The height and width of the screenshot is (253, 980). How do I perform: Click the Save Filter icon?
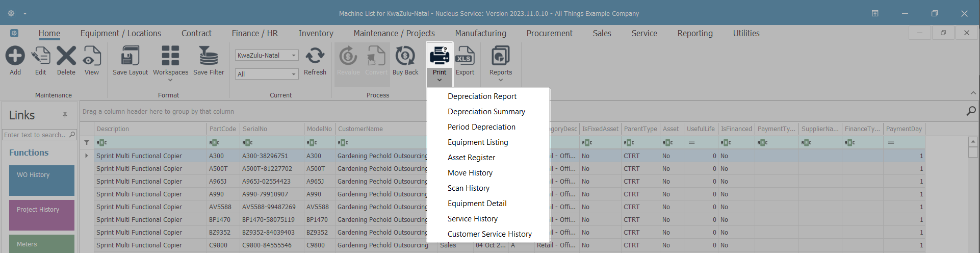tap(209, 56)
